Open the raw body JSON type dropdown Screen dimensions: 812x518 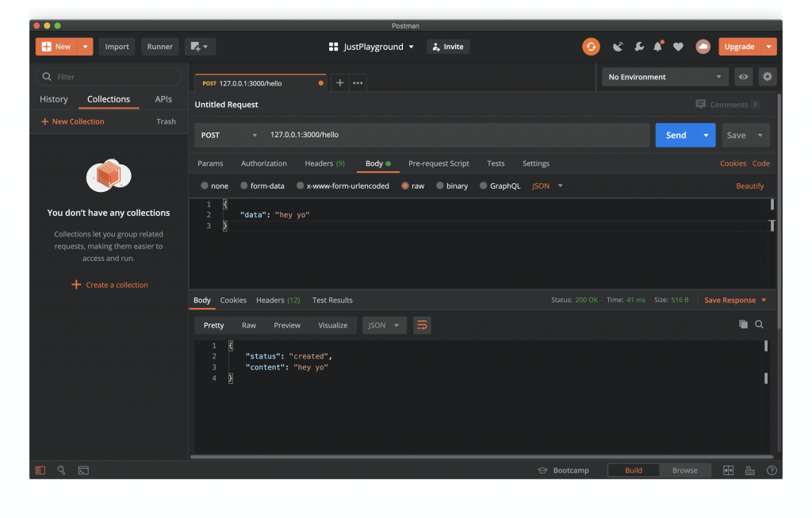coord(547,186)
